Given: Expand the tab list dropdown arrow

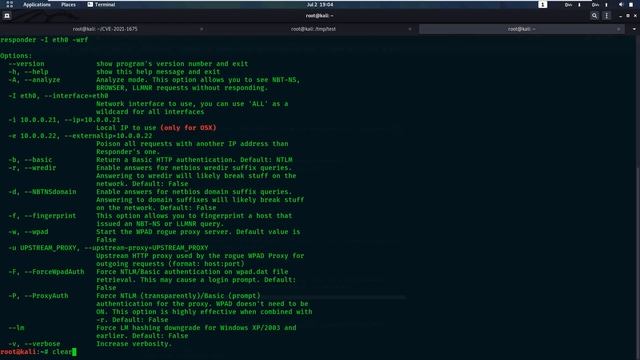Looking at the screenshot, I should click(634, 29).
